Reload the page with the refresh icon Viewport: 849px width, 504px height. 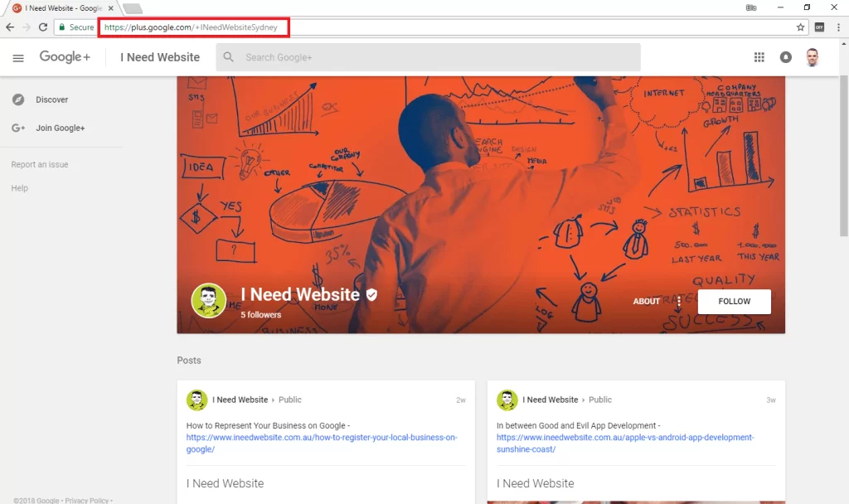coord(43,27)
